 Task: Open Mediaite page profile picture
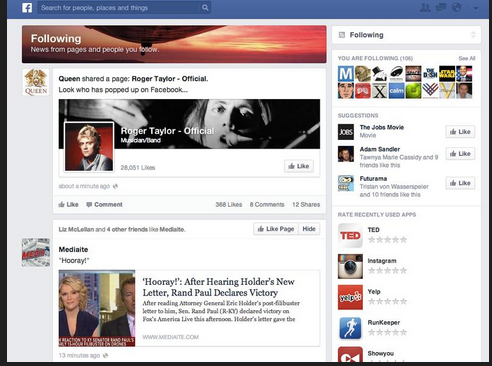point(36,252)
